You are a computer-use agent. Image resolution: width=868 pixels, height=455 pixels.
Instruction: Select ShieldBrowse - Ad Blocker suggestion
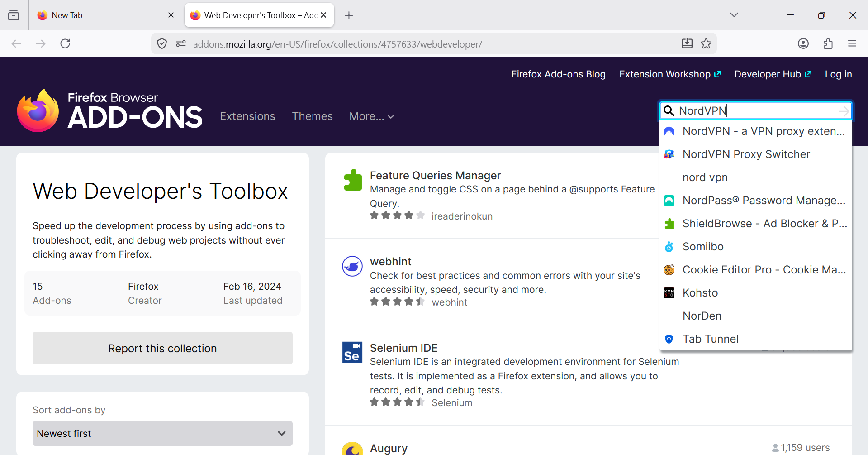tap(756, 224)
